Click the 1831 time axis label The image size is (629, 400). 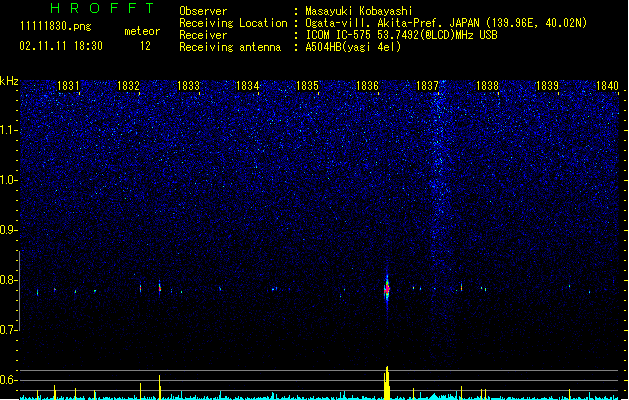point(68,85)
